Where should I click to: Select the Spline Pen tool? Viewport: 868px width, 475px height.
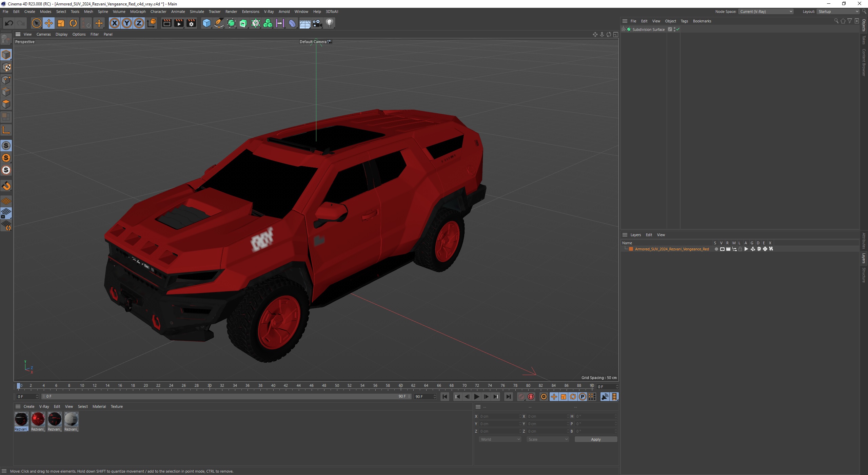pyautogui.click(x=219, y=23)
